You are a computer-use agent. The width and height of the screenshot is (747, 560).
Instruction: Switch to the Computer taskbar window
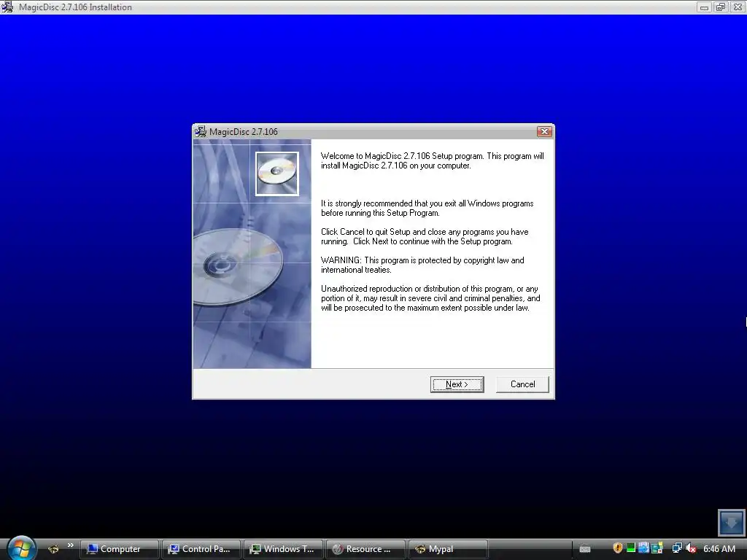(x=119, y=549)
